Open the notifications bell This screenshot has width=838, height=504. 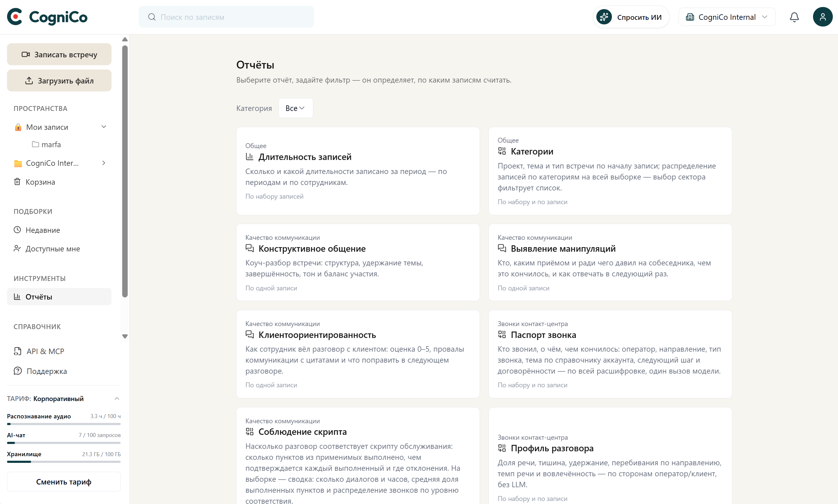pos(794,17)
